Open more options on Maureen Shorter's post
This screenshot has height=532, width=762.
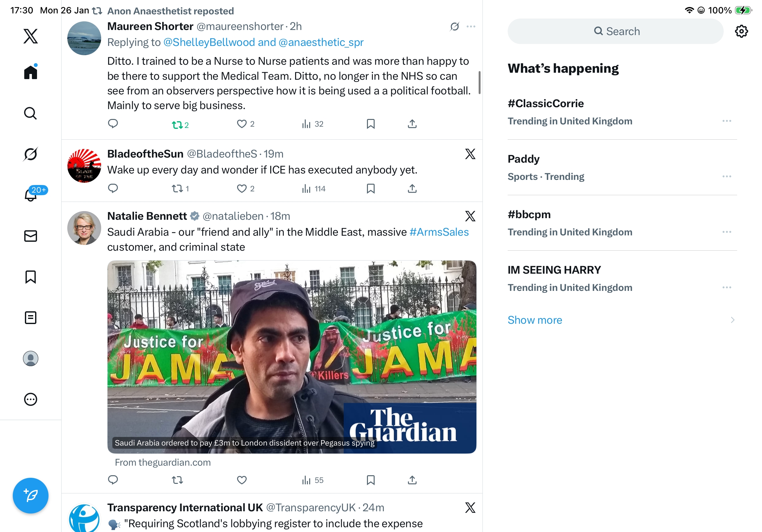point(471,26)
